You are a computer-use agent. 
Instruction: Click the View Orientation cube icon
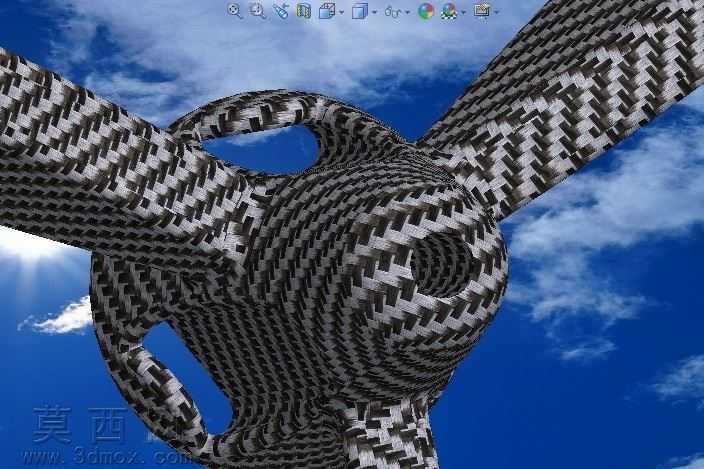[x=327, y=11]
